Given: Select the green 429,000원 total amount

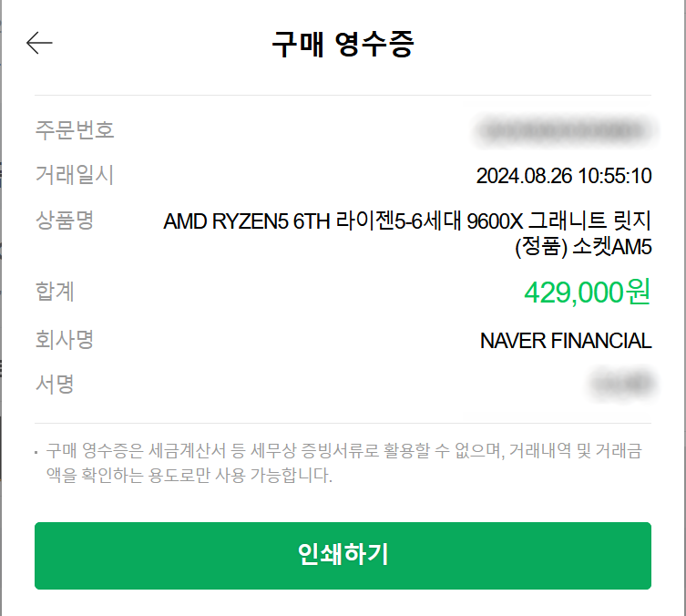Looking at the screenshot, I should pyautogui.click(x=588, y=293).
